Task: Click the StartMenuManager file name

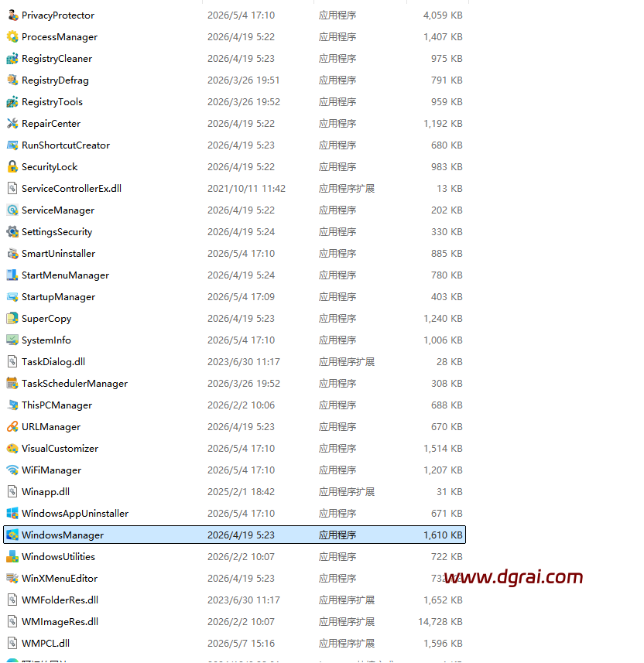Action: tap(65, 275)
